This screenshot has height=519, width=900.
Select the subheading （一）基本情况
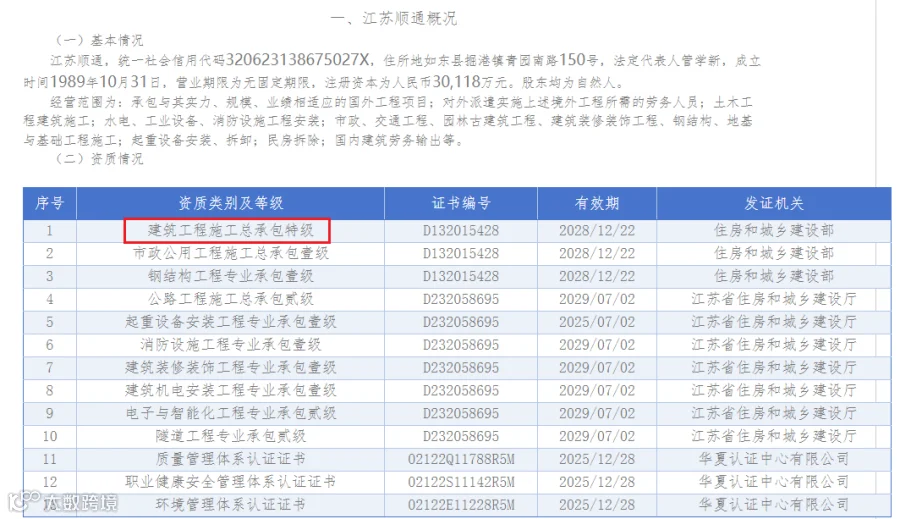[98, 40]
